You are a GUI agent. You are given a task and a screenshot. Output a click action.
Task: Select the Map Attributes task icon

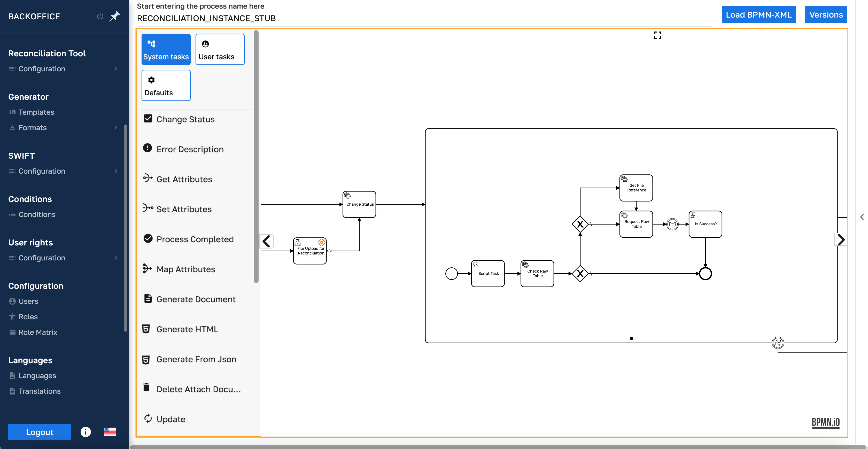click(147, 269)
